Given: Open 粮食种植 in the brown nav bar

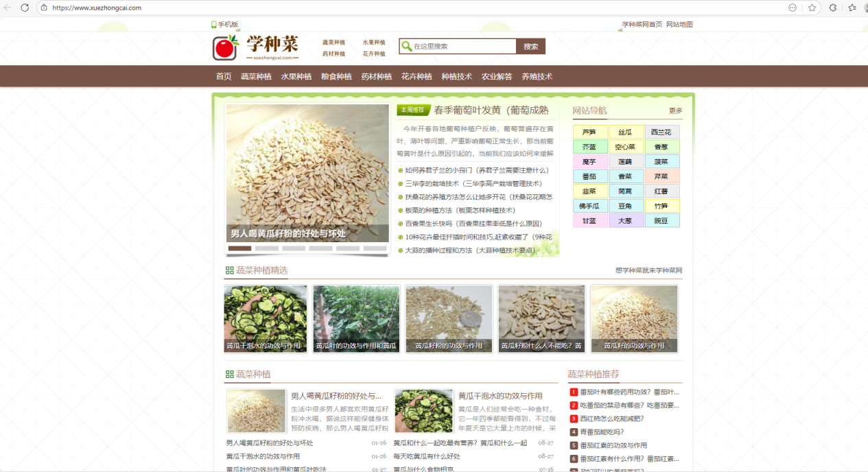Looking at the screenshot, I should (336, 76).
